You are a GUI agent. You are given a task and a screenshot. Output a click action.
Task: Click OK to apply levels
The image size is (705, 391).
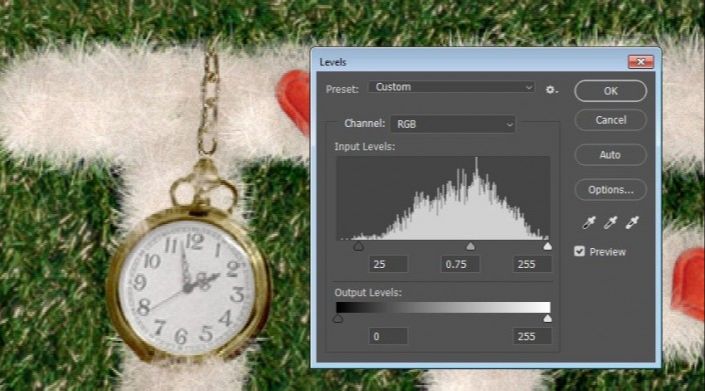611,91
